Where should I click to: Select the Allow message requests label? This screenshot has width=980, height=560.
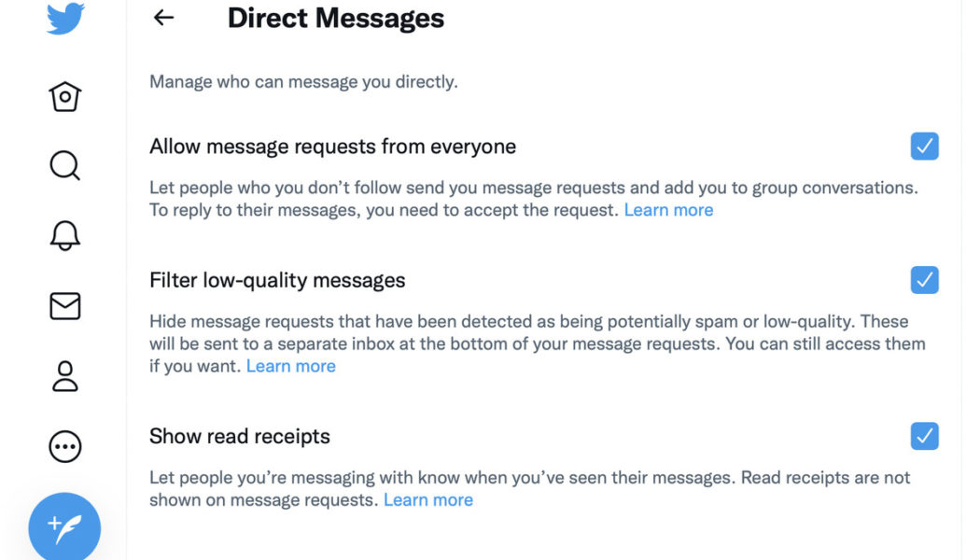(332, 146)
